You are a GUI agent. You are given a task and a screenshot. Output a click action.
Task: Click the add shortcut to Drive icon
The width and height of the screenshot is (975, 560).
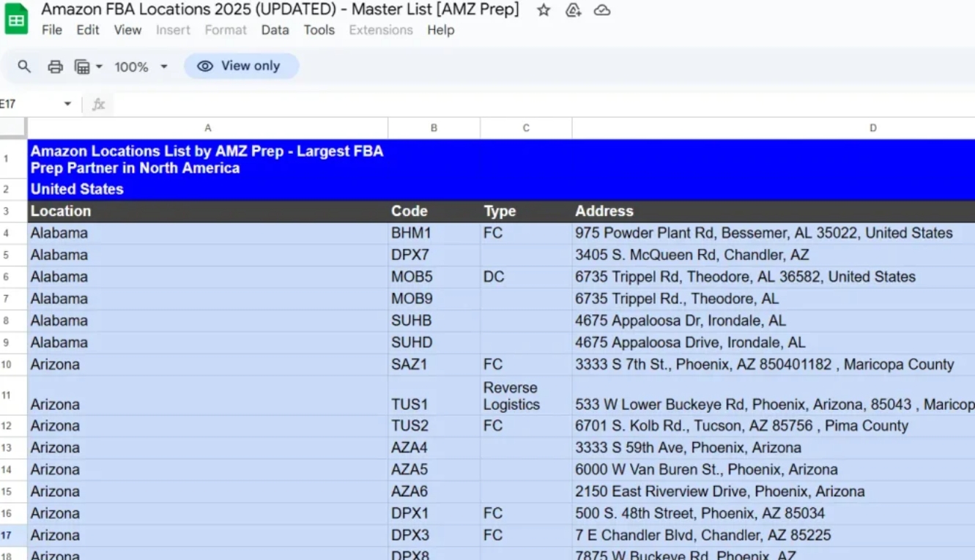(574, 10)
